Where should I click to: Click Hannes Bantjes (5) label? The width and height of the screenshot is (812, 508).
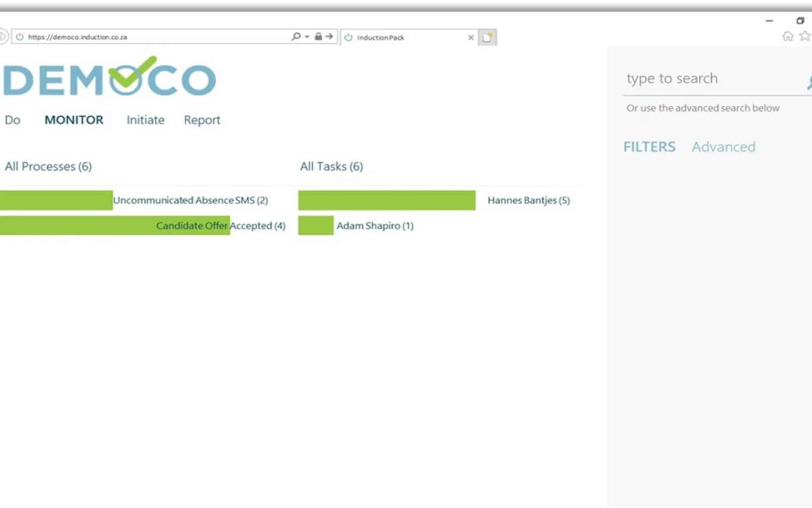pos(529,200)
